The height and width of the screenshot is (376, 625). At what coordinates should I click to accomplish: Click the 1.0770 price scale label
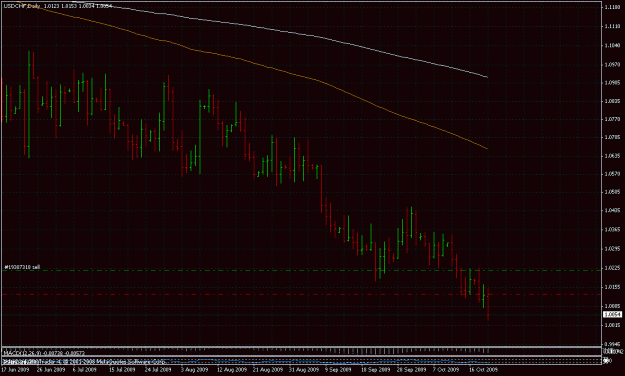coord(613,119)
